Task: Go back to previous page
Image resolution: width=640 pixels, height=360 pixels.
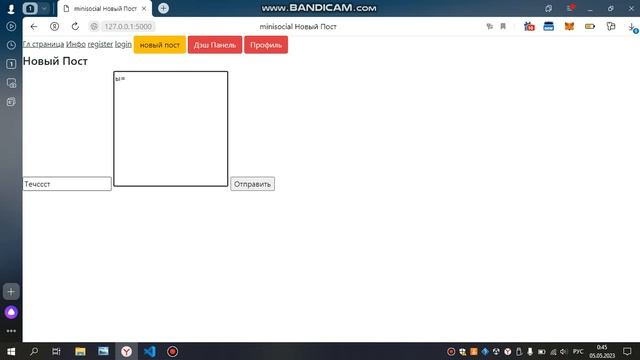Action: click(34, 27)
